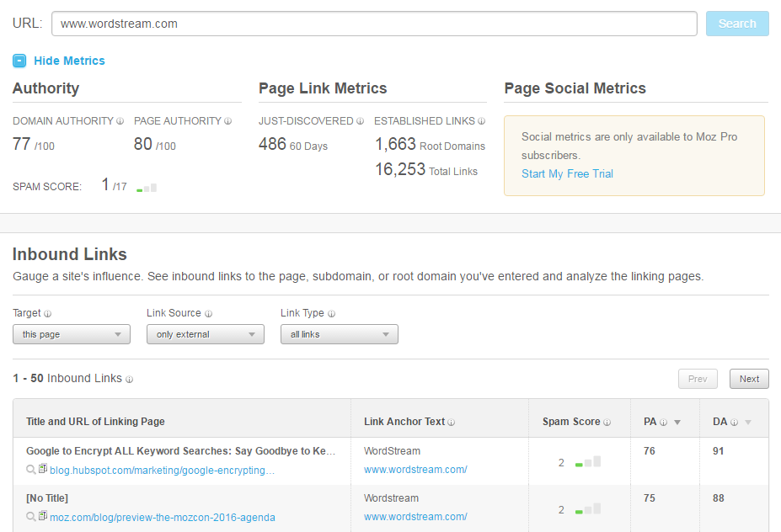Click the Page Authority value 80
The height and width of the screenshot is (532, 781).
pos(143,144)
